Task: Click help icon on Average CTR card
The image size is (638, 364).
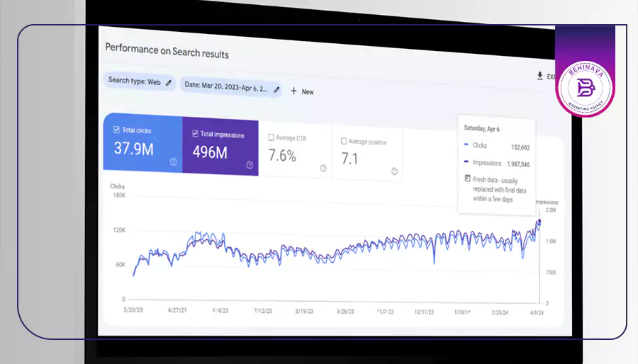Action: 323,168
